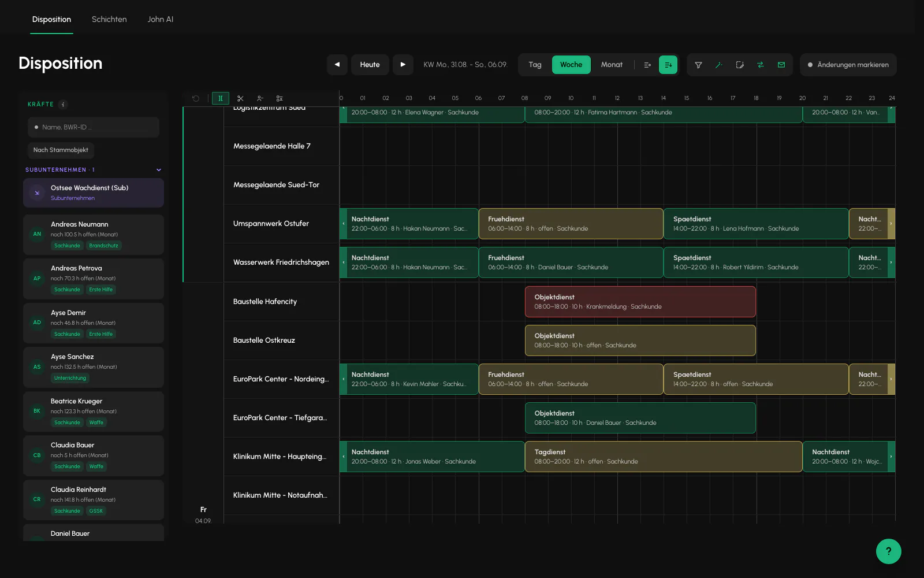
Task: Focus the Name, BWR-ID search field
Action: click(94, 127)
